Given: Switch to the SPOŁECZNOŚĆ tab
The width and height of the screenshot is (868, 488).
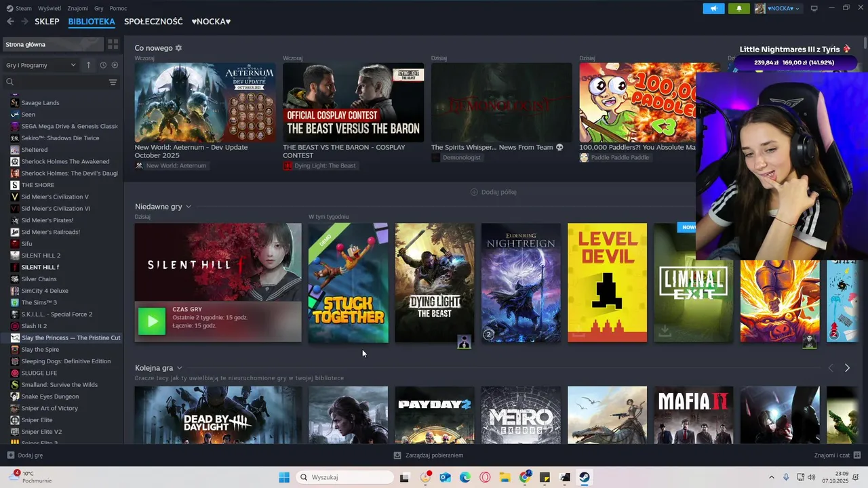Looking at the screenshot, I should tap(153, 22).
